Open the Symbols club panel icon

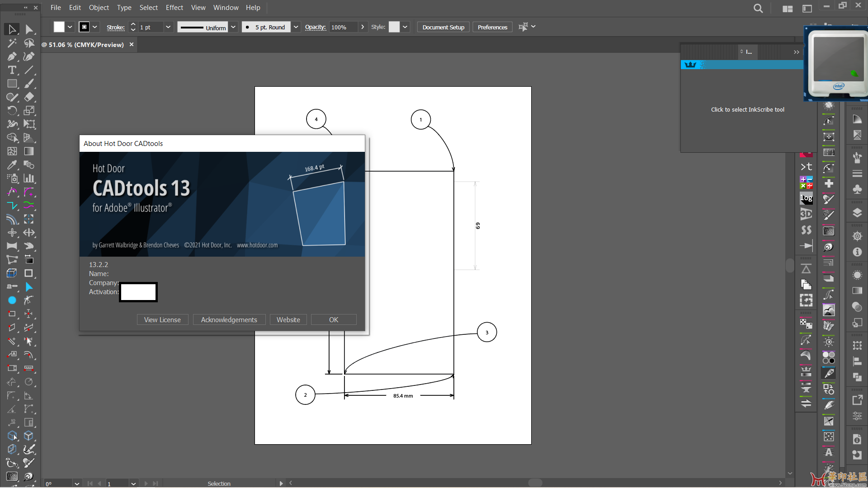point(857,189)
